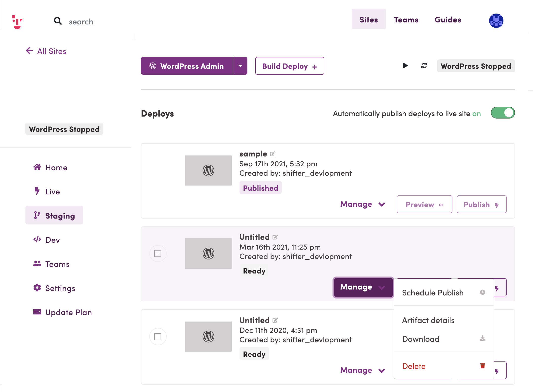The image size is (533, 392).
Task: Go back to All Sites
Action: 46,51
